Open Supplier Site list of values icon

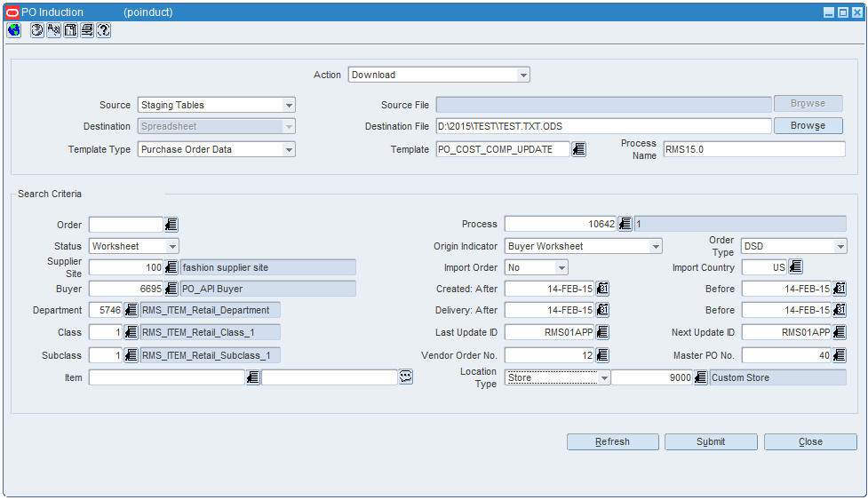pyautogui.click(x=171, y=267)
